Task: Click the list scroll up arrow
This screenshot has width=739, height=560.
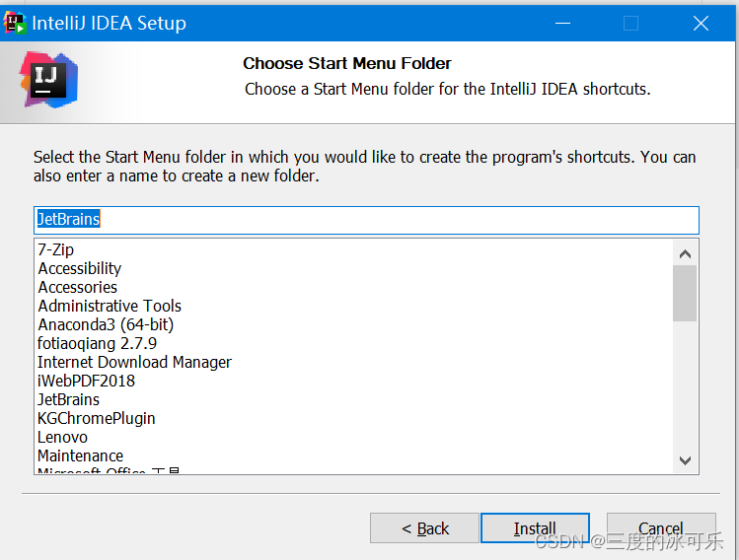Action: [686, 254]
